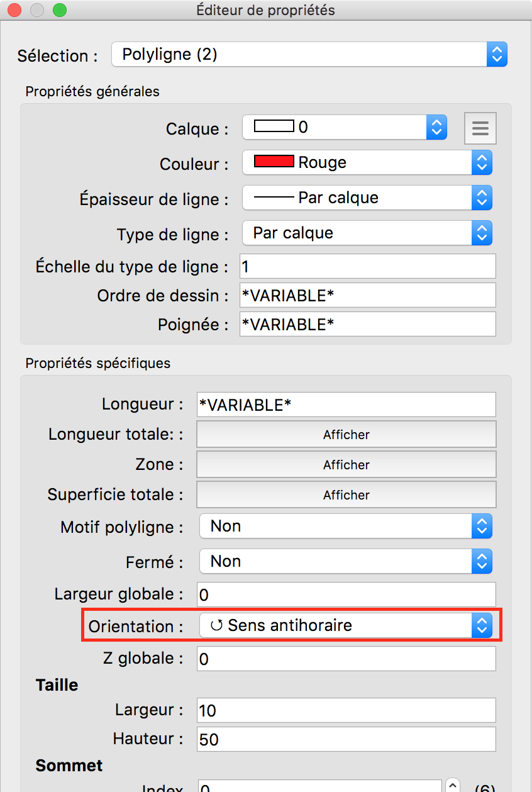This screenshot has height=792, width=532.
Task: Click the Taille Largeur field showing 10
Action: pos(346,710)
